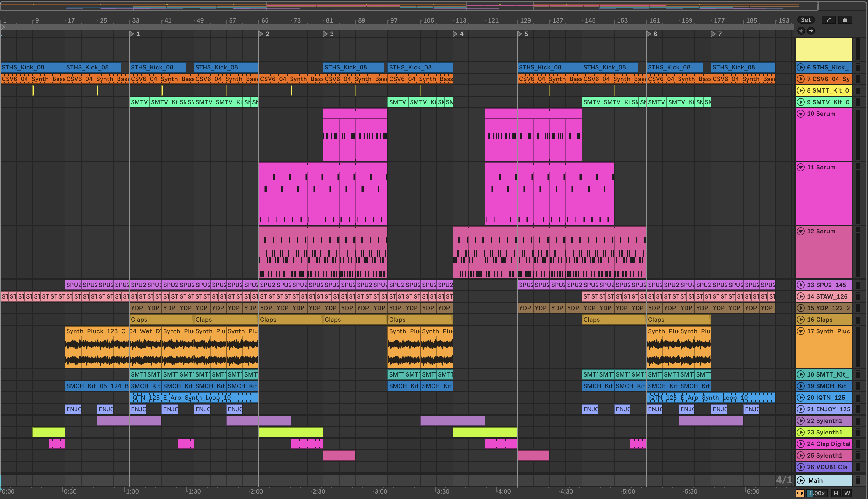Viewport: 868px width, 499px height.
Task: Toggle the orange waveform audio-preview icon
Action: click(x=800, y=493)
